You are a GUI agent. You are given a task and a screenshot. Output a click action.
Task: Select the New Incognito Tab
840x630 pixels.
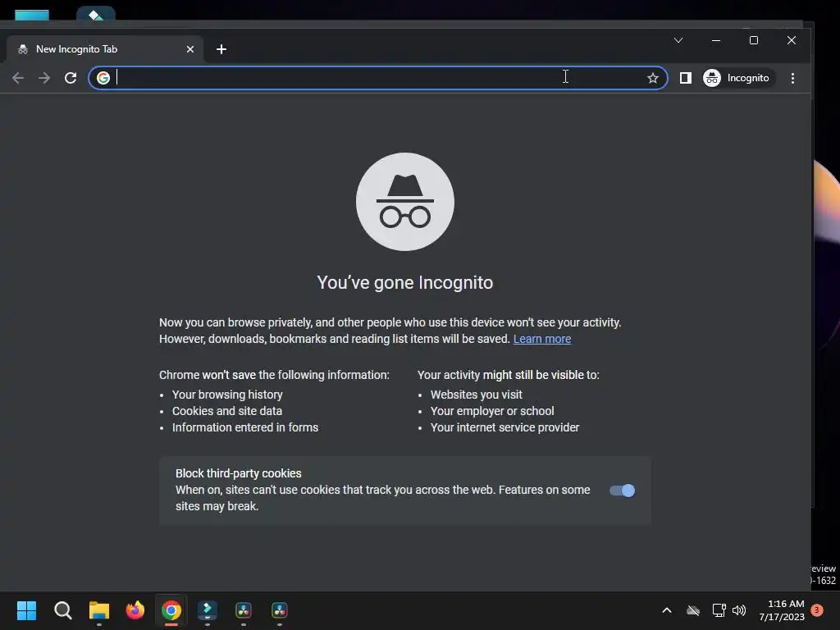(x=104, y=49)
